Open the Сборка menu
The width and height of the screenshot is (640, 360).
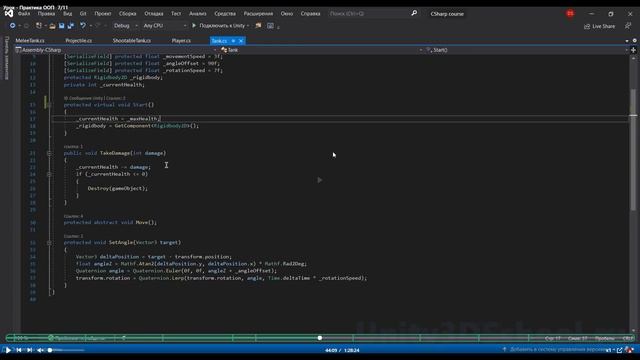(127, 13)
